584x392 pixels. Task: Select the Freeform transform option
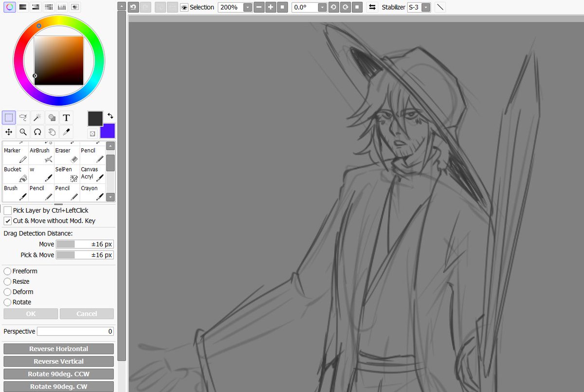pyautogui.click(x=7, y=271)
